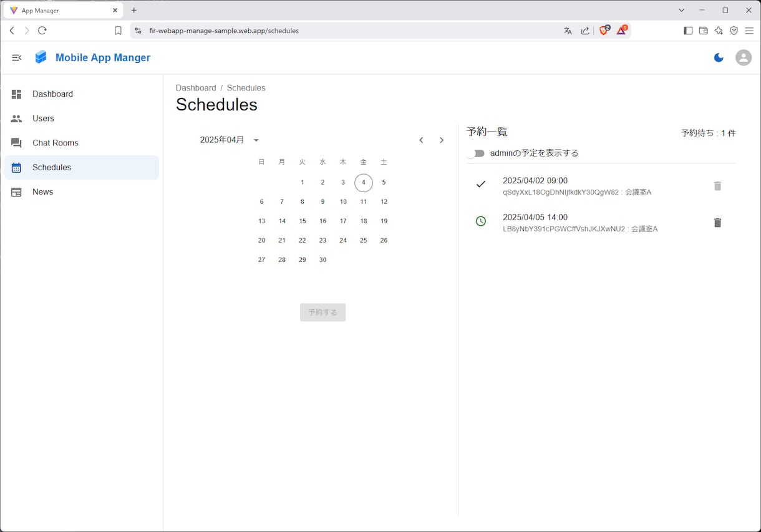Click the Schedules breadcrumb item
This screenshot has width=761, height=532.
click(x=246, y=88)
